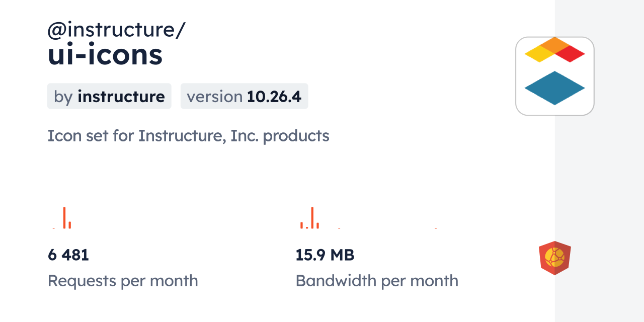Screen dimensions: 644x322
Task: Click the yellow diamond in the logo
Action: (538, 53)
